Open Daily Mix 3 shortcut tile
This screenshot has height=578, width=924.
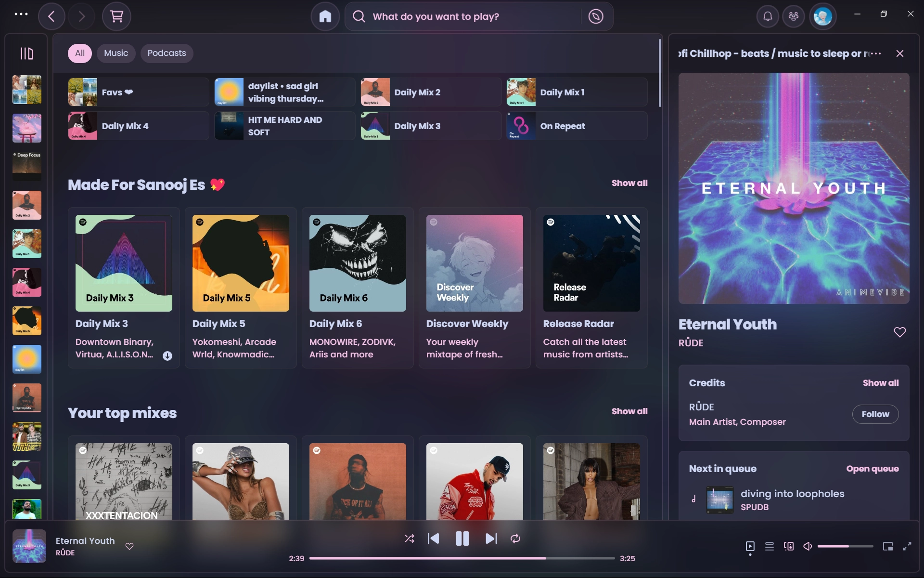coord(431,126)
